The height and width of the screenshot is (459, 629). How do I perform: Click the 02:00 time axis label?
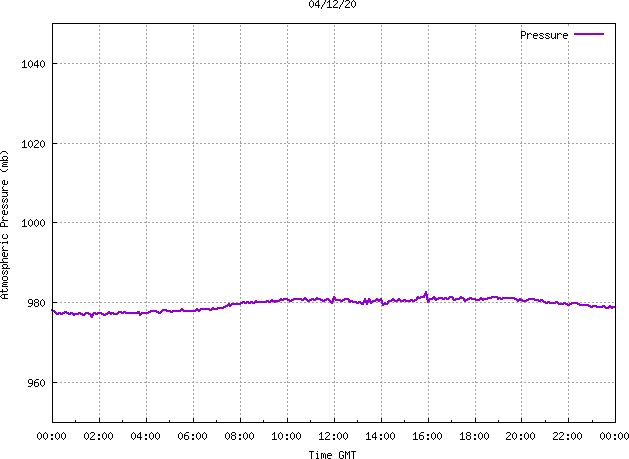coord(99,436)
